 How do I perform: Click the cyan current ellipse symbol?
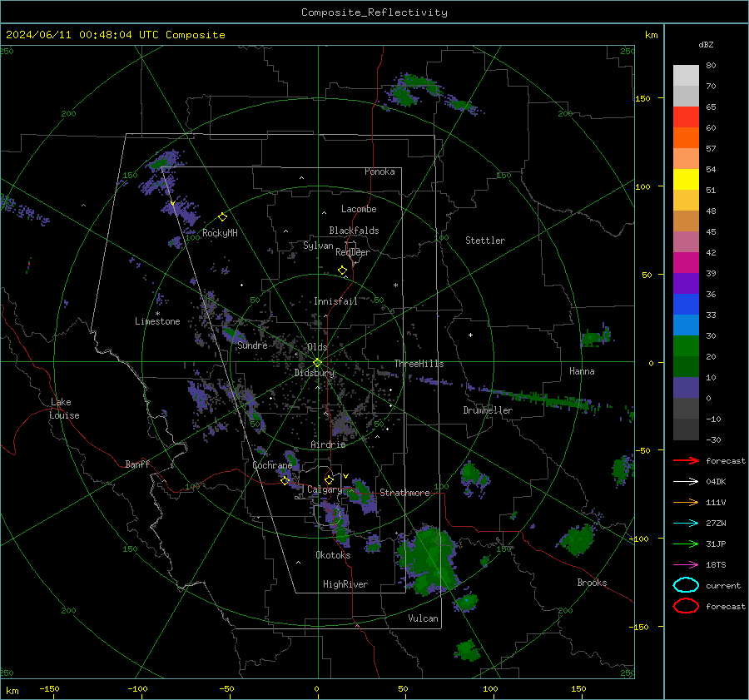click(686, 585)
